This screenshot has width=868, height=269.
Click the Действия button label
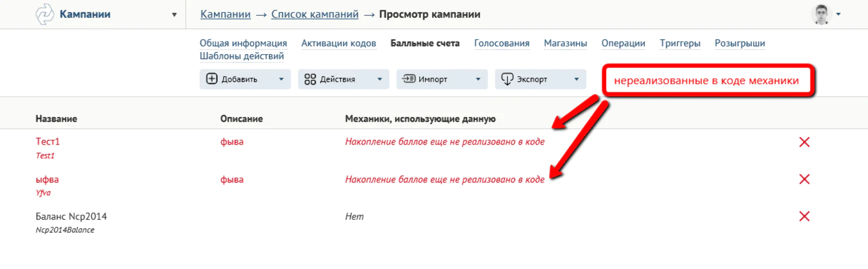click(x=337, y=79)
